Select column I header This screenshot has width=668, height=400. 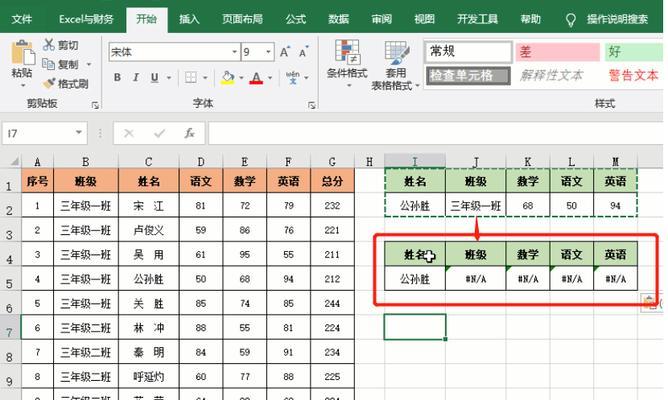[x=415, y=162]
